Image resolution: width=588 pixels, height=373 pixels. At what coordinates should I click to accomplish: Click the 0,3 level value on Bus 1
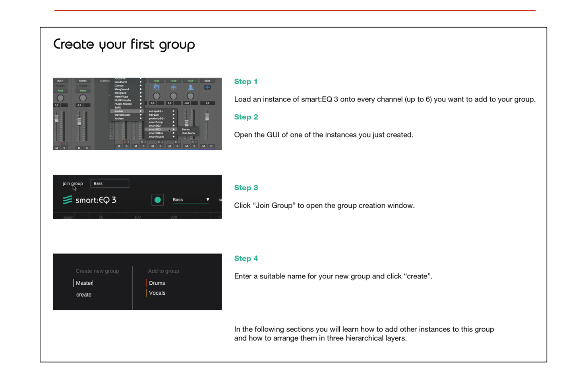(x=56, y=105)
